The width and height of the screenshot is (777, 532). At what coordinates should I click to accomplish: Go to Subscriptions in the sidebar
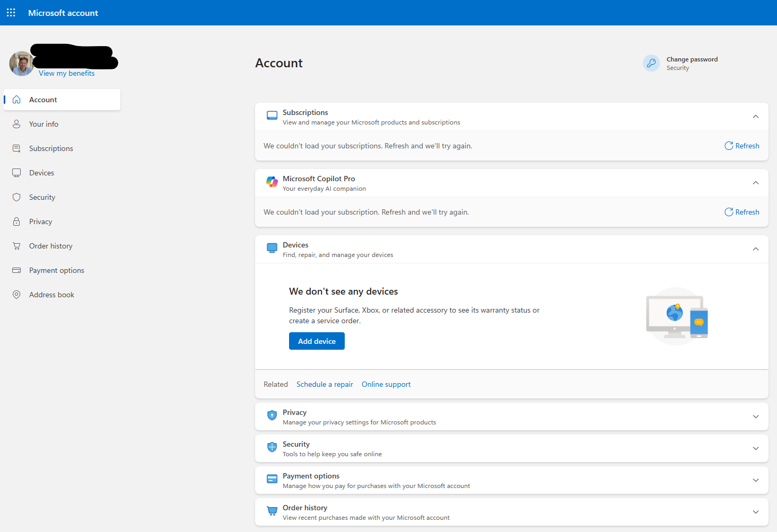(x=62, y=148)
